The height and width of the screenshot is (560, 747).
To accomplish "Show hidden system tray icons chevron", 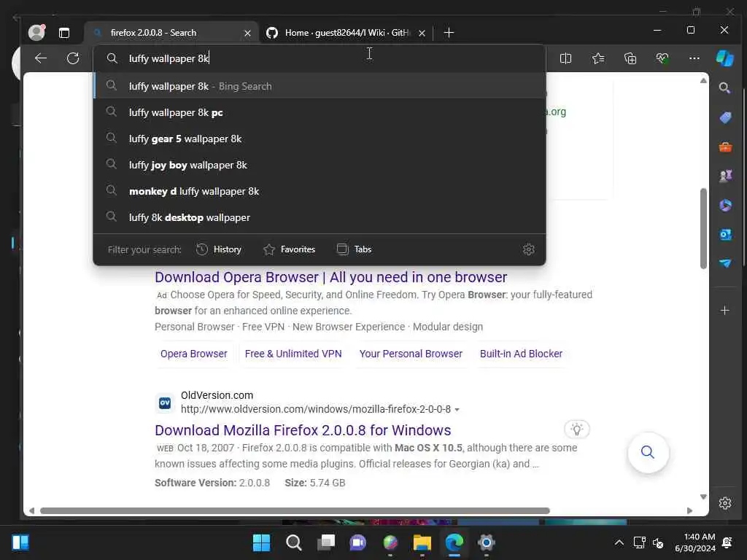I will pos(619,542).
